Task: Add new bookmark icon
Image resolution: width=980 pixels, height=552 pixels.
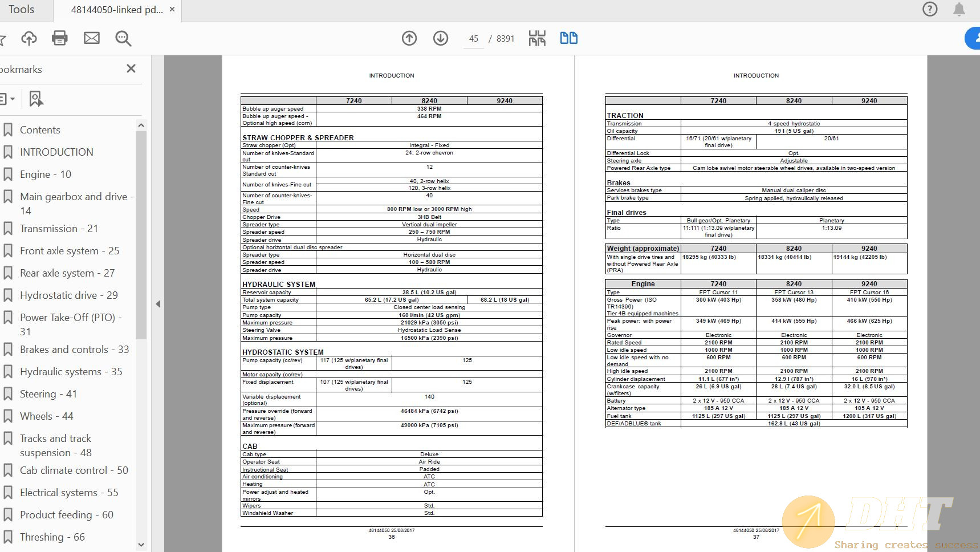Action: point(36,99)
